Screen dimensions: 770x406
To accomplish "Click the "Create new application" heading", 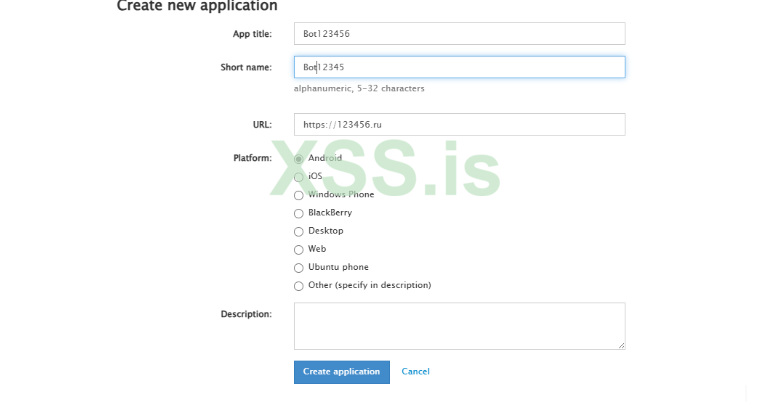I will click(x=197, y=6).
